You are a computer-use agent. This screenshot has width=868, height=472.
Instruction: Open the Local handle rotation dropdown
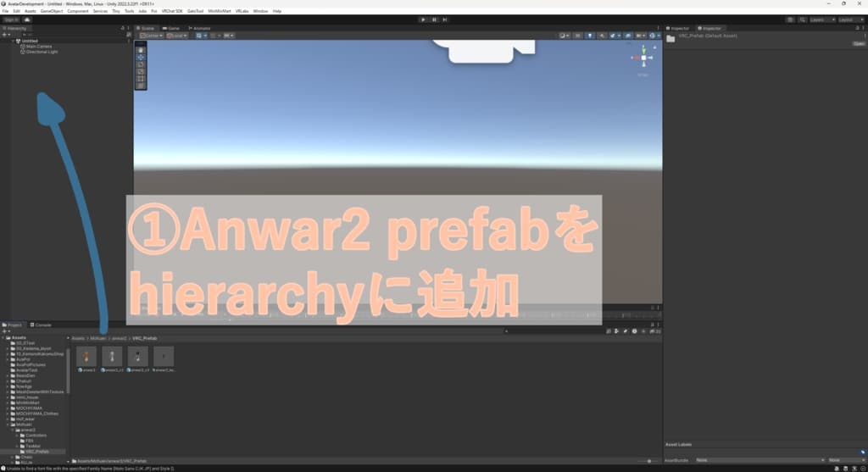[176, 36]
